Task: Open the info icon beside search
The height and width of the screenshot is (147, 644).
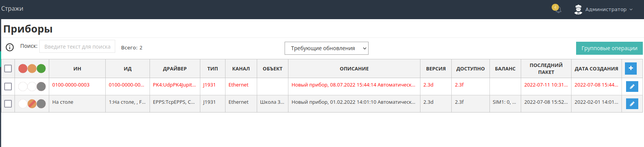Action: (10, 47)
